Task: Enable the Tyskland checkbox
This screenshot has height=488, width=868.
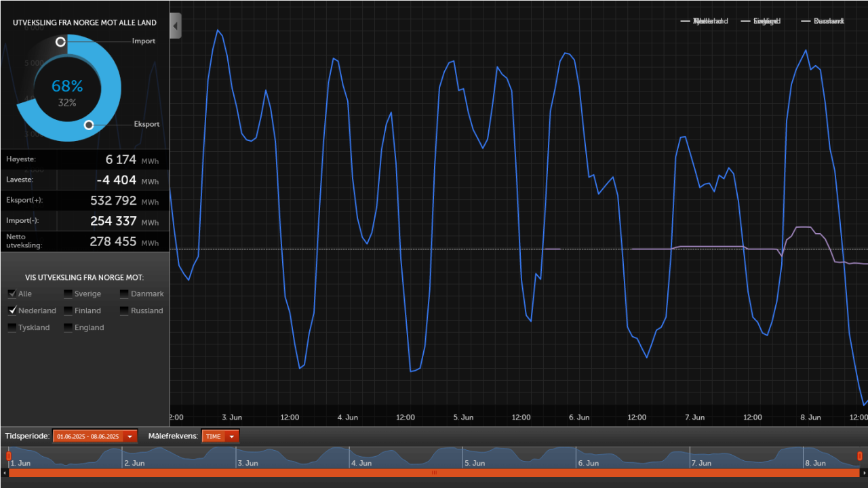Action: coord(12,327)
